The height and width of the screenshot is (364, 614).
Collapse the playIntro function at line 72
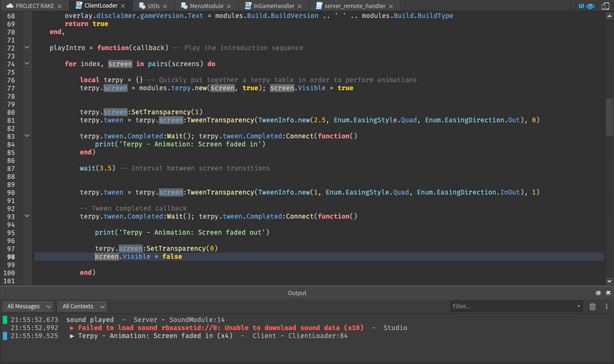coord(26,48)
